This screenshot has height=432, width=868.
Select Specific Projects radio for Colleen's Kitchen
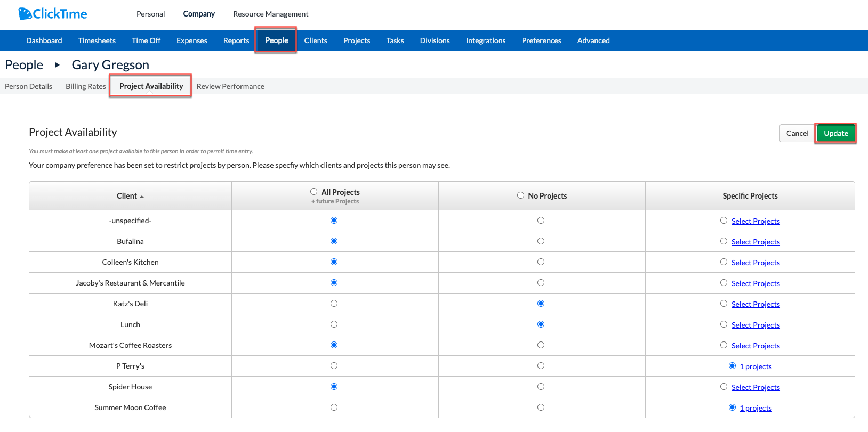pos(724,262)
